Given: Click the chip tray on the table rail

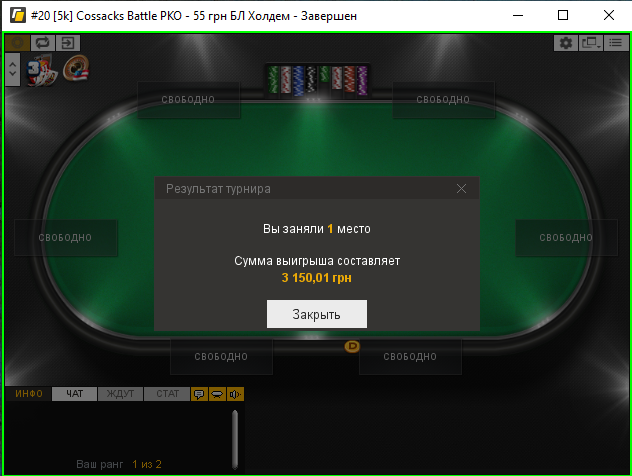Looking at the screenshot, I should tap(317, 81).
